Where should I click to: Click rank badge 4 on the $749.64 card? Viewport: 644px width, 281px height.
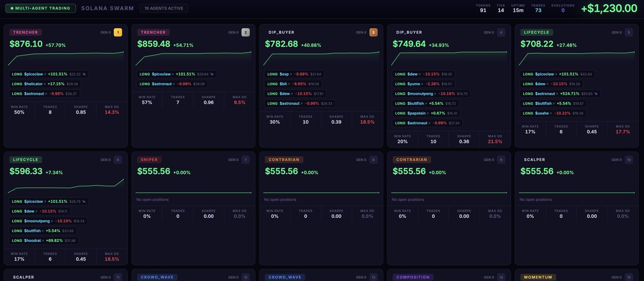501,32
